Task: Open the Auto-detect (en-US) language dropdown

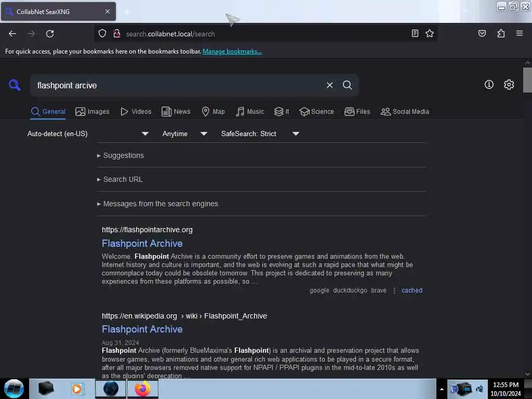Action: pos(88,134)
